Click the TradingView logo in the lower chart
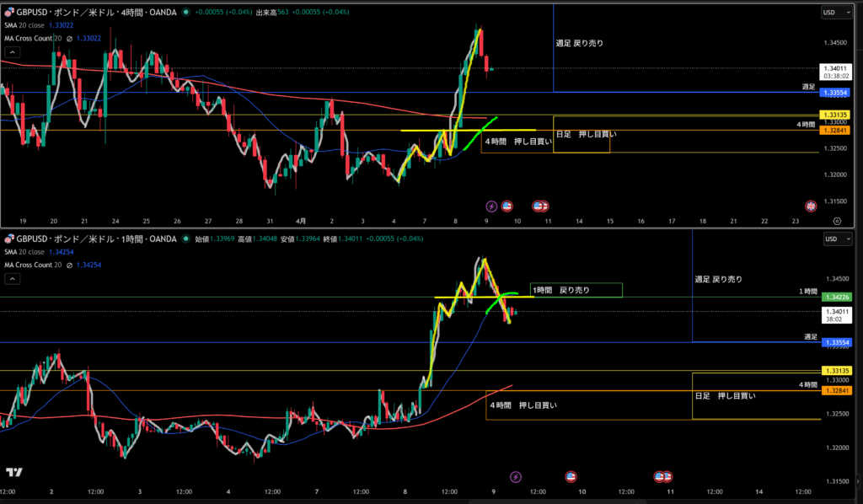 click(x=13, y=473)
